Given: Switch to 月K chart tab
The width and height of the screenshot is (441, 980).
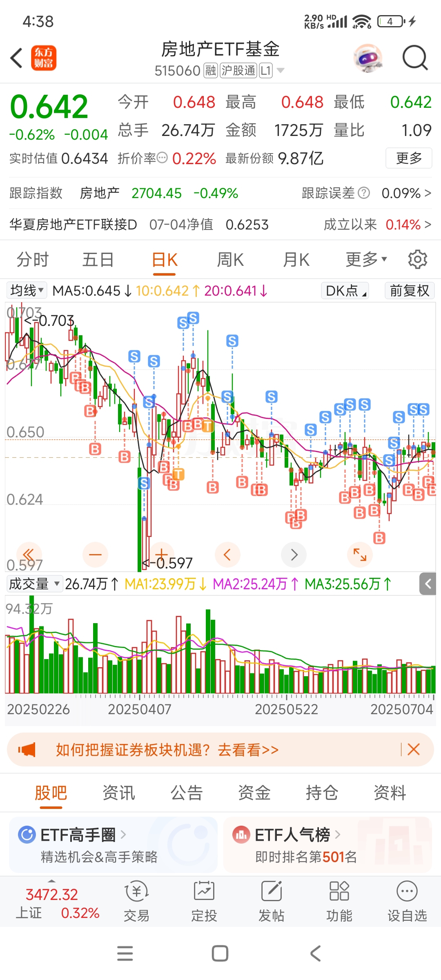Looking at the screenshot, I should point(296,259).
